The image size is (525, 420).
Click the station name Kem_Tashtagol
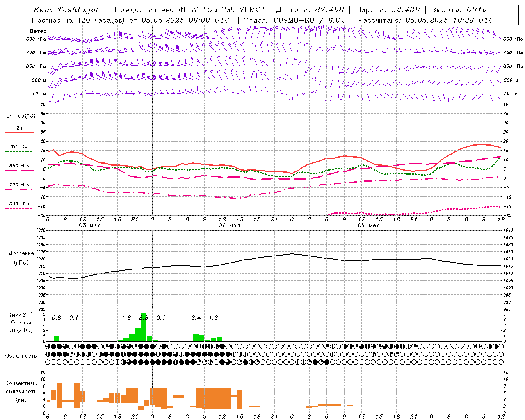coord(66,10)
